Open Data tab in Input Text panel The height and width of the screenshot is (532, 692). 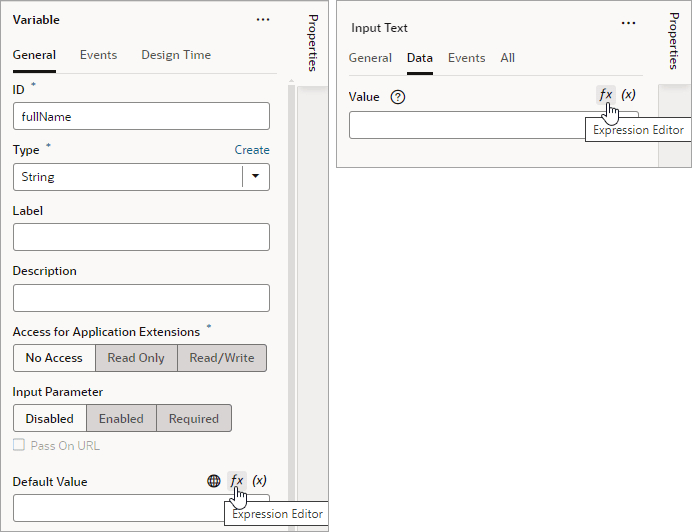click(x=420, y=58)
